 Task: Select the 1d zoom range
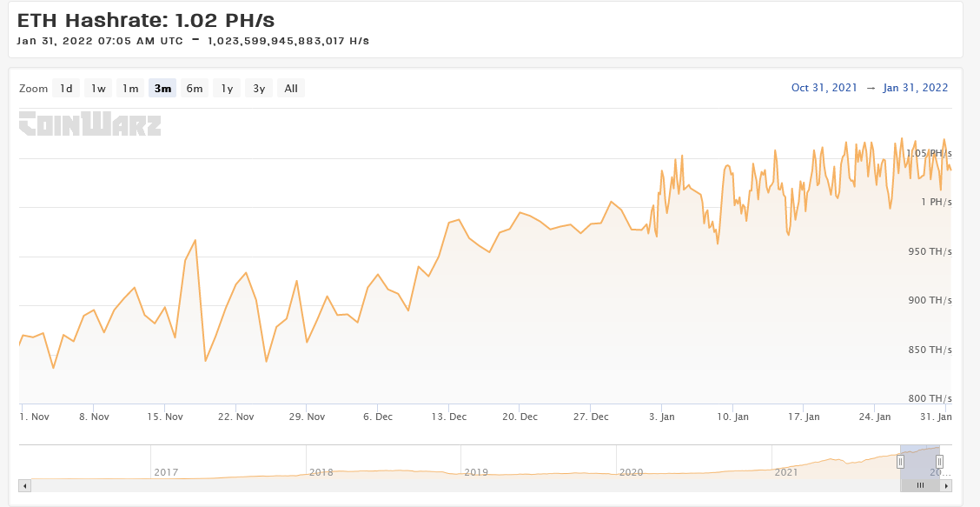pyautogui.click(x=65, y=88)
